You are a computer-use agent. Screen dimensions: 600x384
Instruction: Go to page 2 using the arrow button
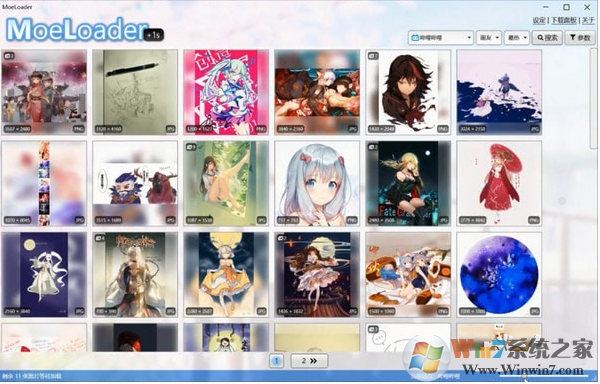click(x=309, y=361)
